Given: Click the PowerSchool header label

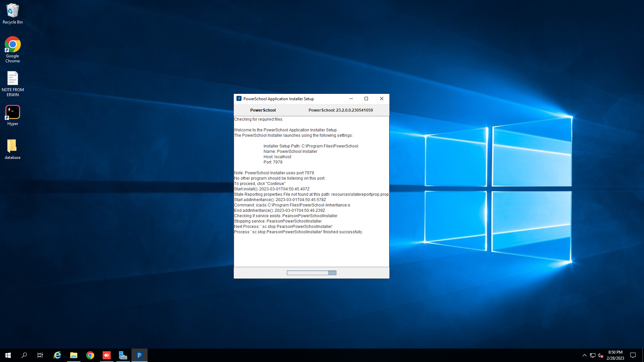Looking at the screenshot, I should (263, 110).
